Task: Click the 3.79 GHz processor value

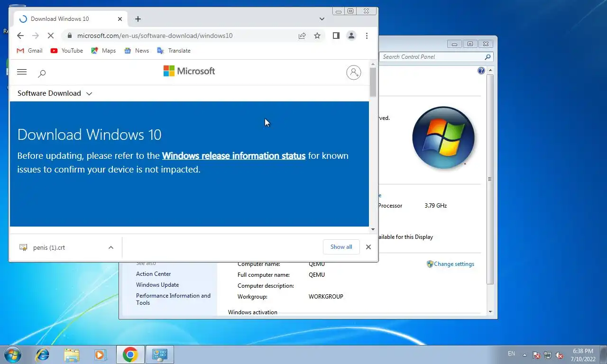Action: 435,206
